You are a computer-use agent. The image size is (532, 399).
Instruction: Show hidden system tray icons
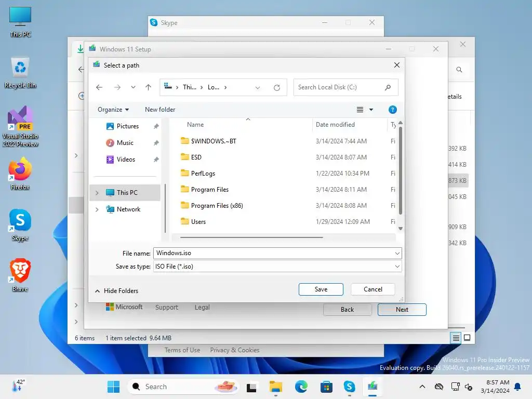pyautogui.click(x=422, y=387)
